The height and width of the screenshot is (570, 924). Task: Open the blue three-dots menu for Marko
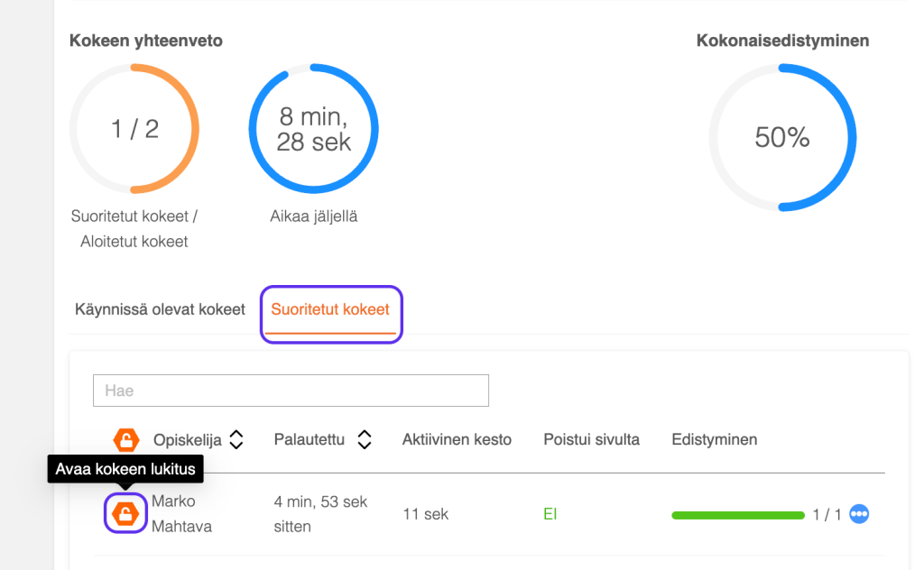[x=859, y=514]
